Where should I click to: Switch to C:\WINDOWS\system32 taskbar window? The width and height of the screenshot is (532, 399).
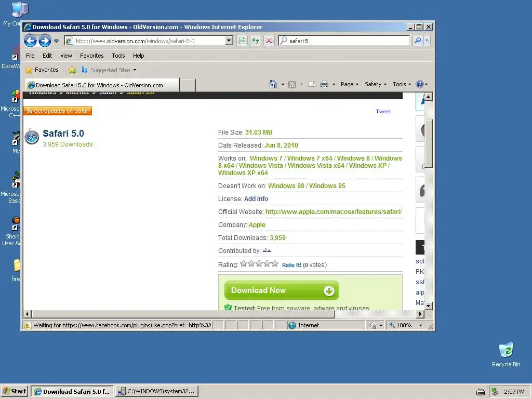(157, 392)
